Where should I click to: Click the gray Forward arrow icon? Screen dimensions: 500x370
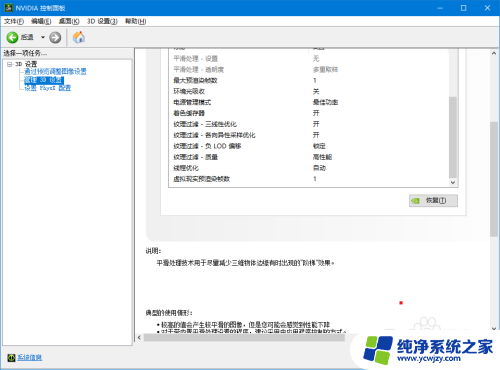click(55, 37)
